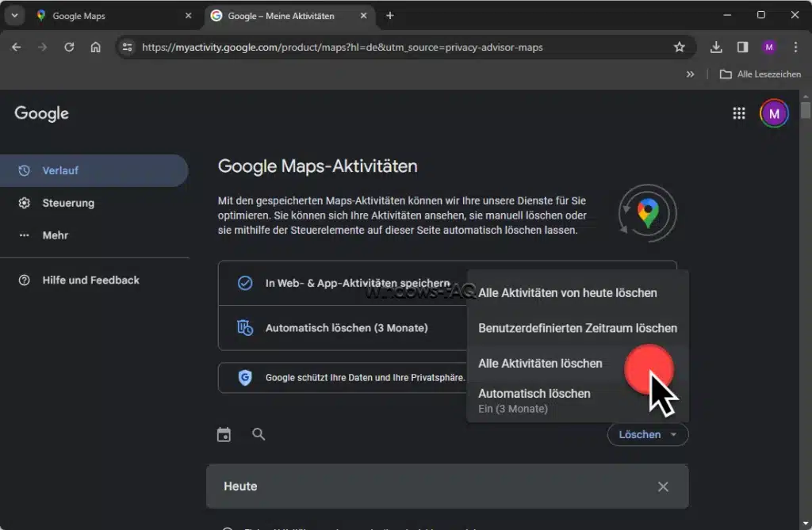Screen dimensions: 812x530
Task: Click the Google logo
Action: (41, 113)
